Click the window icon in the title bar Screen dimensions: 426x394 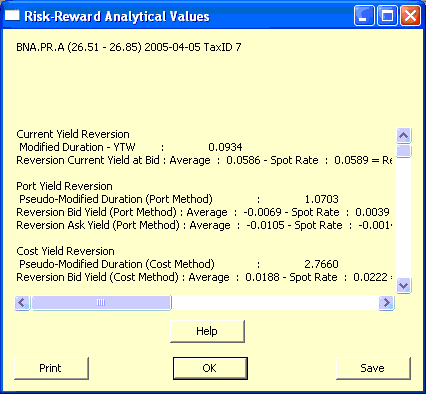tap(12, 16)
